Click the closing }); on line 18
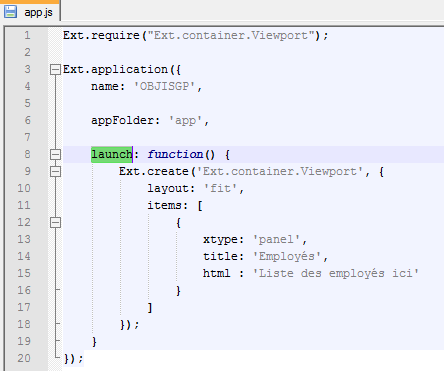The width and height of the screenshot is (444, 371). pos(129,324)
